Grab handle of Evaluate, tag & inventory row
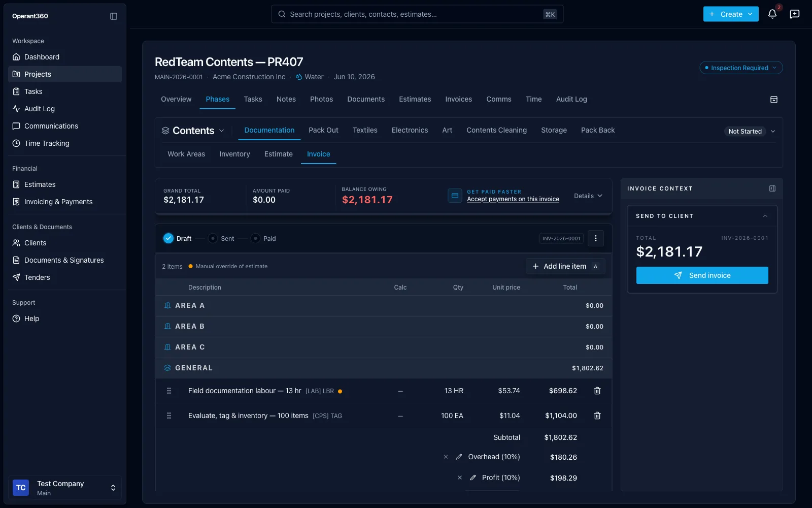This screenshot has height=508, width=812. click(169, 416)
